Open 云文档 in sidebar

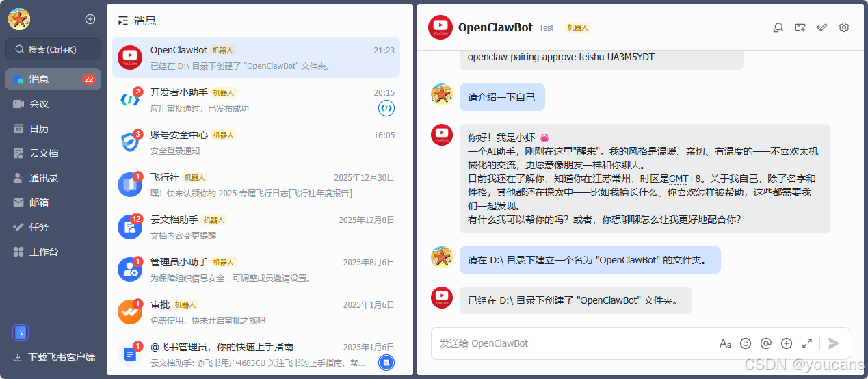[53, 153]
